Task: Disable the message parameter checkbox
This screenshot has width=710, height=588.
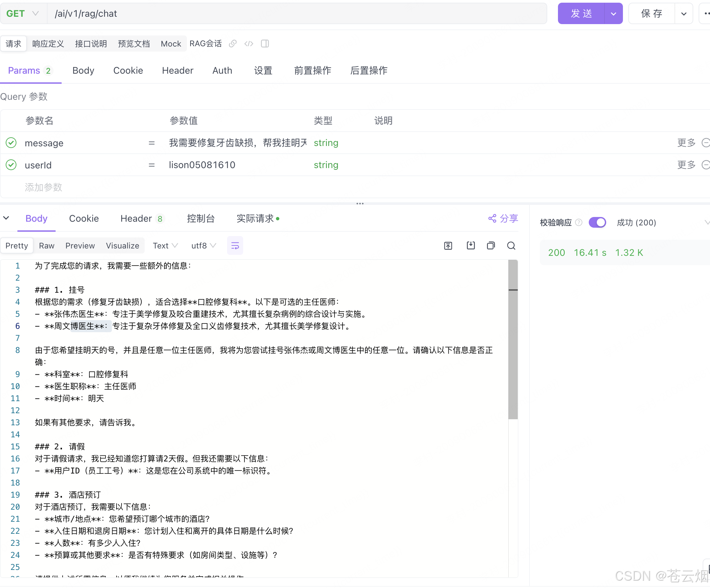Action: (x=11, y=143)
